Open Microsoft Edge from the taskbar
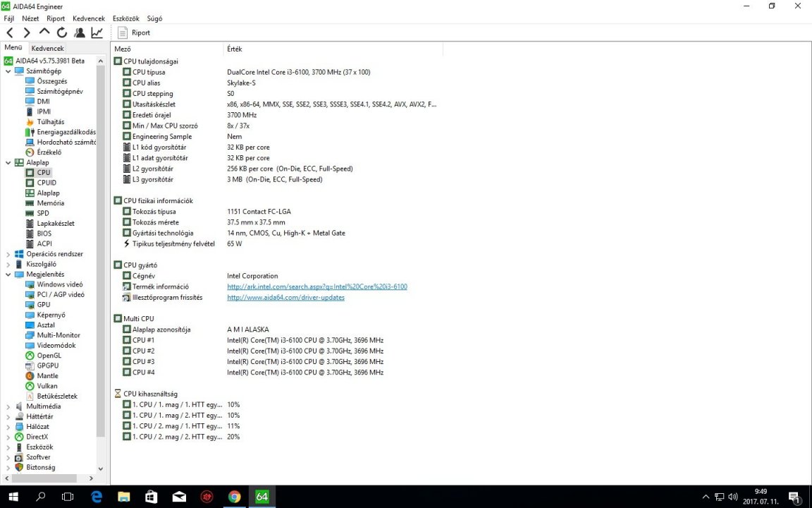This screenshot has height=508, width=812. (97, 497)
